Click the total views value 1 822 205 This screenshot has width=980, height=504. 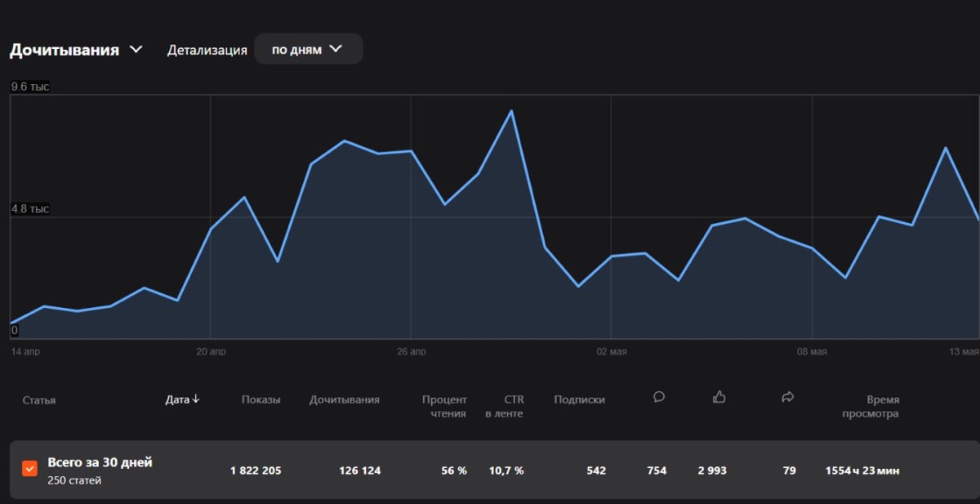pyautogui.click(x=256, y=471)
